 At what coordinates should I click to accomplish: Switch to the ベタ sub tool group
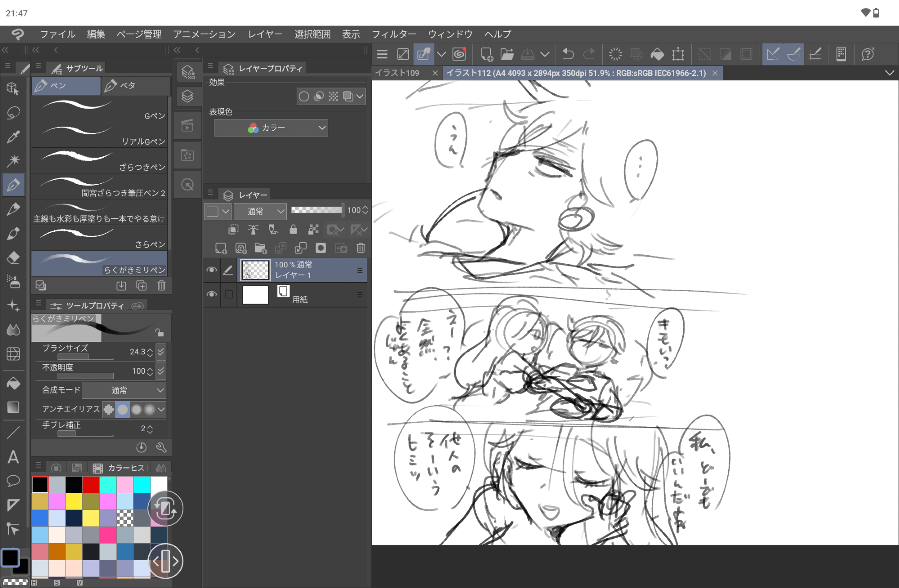135,85
